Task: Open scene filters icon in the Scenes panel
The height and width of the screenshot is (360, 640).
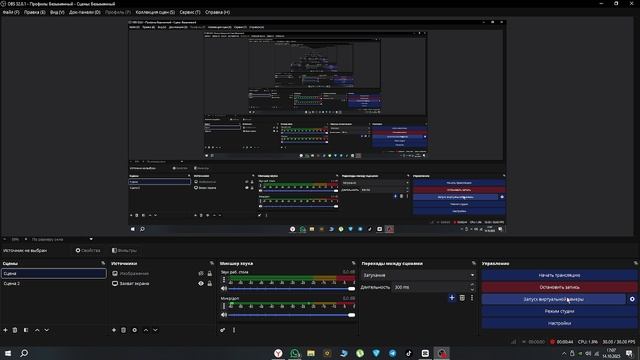Action: tap(26, 330)
